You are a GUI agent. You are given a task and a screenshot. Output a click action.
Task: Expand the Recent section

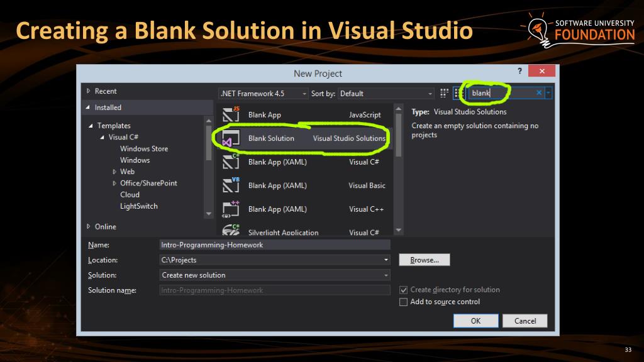(x=88, y=90)
